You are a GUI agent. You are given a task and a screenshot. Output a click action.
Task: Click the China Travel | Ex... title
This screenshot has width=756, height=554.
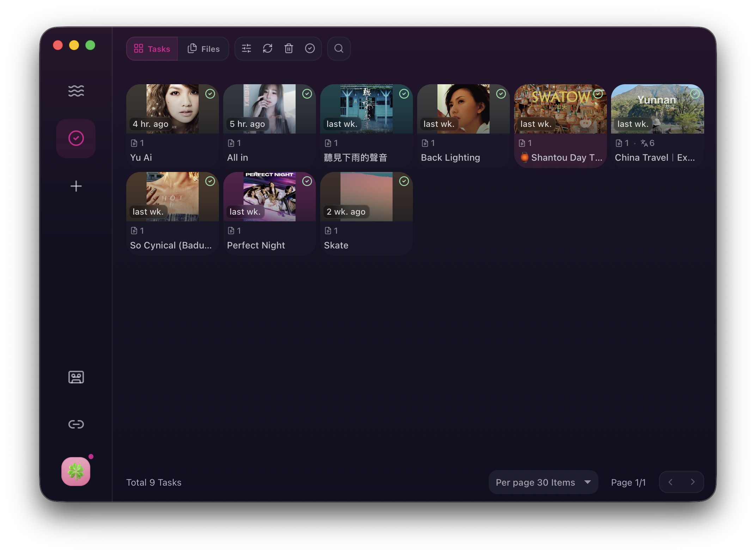(655, 158)
